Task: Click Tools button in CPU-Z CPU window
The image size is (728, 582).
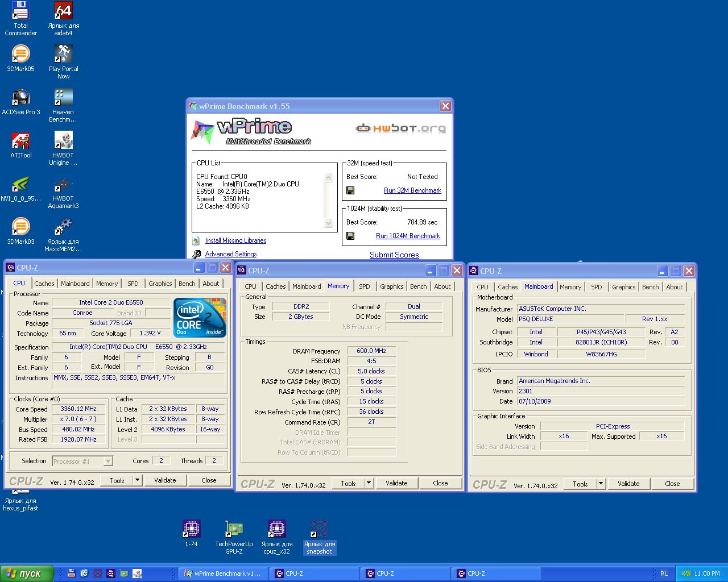Action: (117, 480)
